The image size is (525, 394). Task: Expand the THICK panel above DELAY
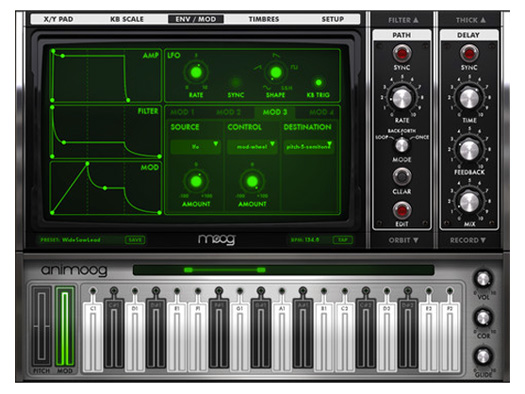470,20
